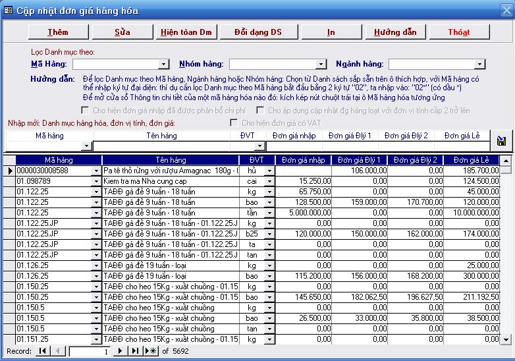Open Hướng dẫn help button
This screenshot has height=361, width=515.
(395, 32)
